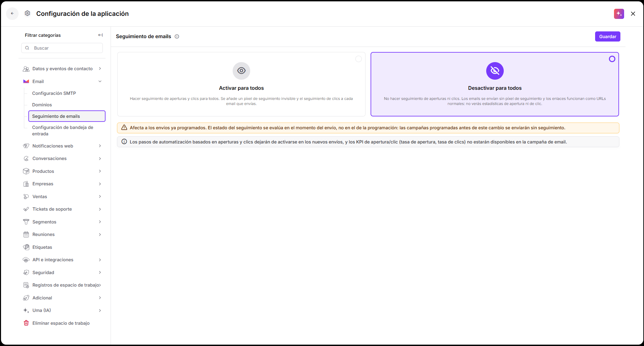Click the Buscar search field
Image resolution: width=644 pixels, height=346 pixels.
pyautogui.click(x=62, y=48)
